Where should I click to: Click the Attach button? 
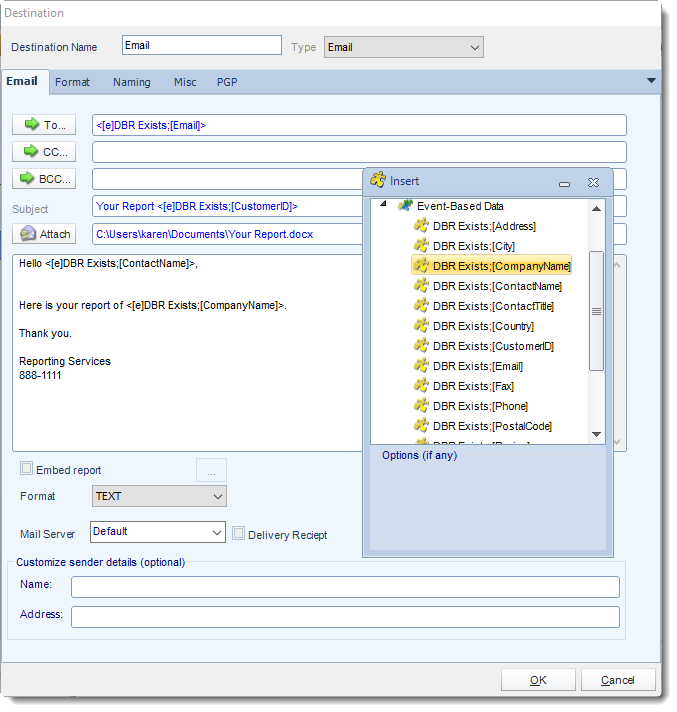click(44, 234)
